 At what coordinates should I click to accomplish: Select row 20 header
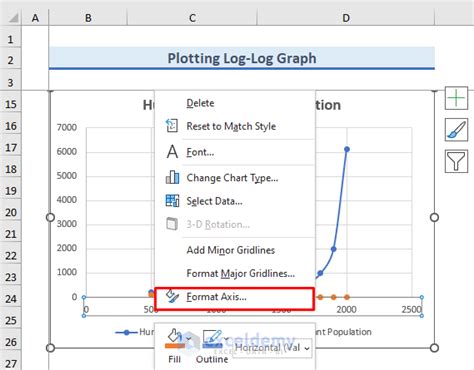[11, 212]
